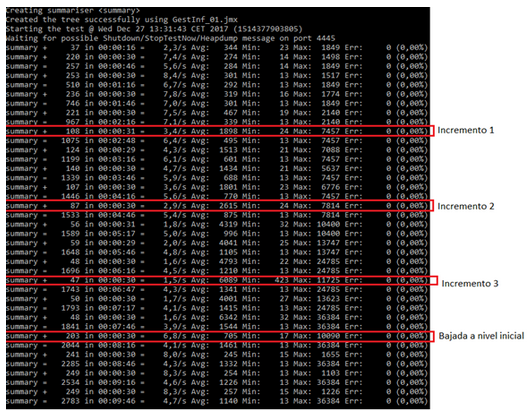Click the final summary line showing 2783 samples
The width and height of the screenshot is (529, 415).
point(217,401)
